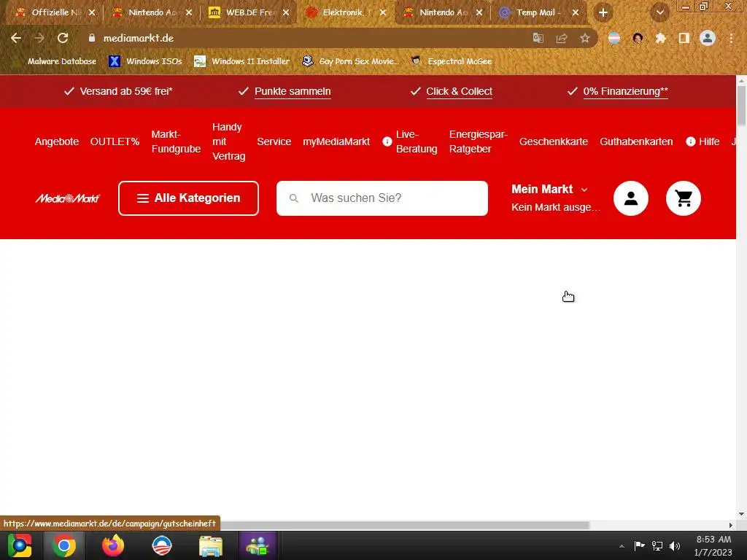Open the Service menu item

pos(274,141)
